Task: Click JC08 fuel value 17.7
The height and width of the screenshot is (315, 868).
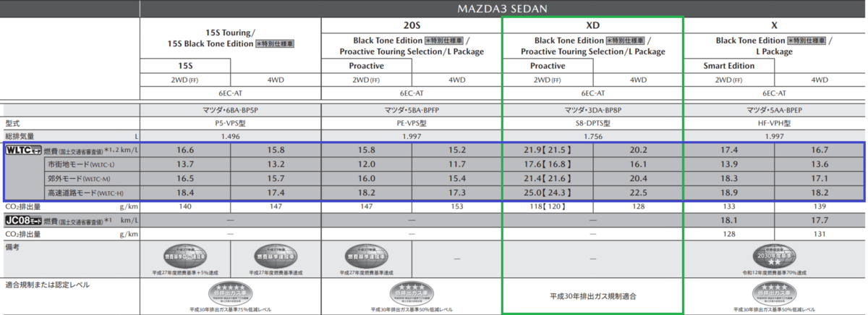Action: coord(820,220)
